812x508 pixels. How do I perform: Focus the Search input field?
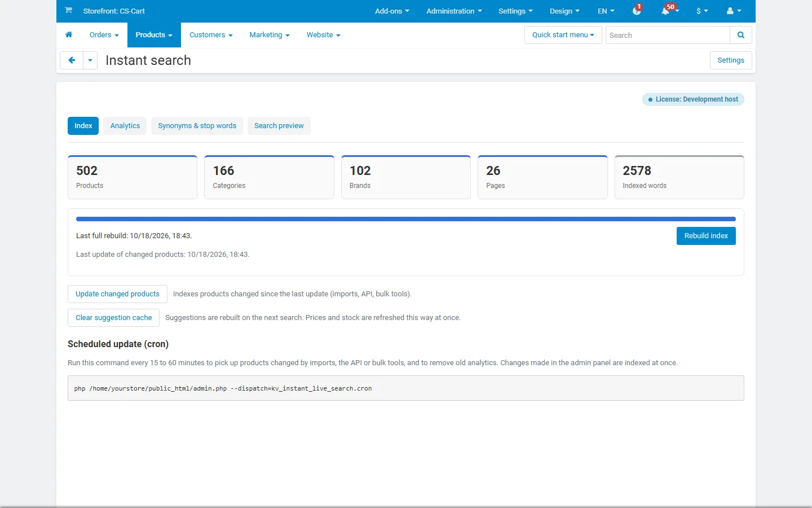[x=668, y=35]
